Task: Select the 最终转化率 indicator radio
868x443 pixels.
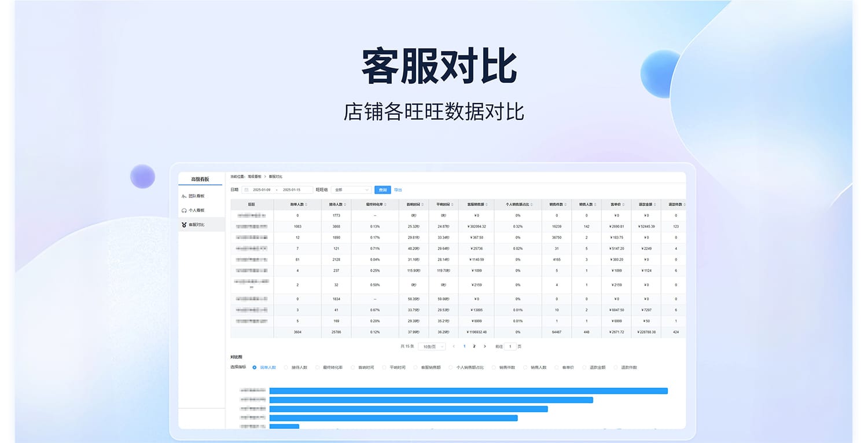Action: [317, 368]
